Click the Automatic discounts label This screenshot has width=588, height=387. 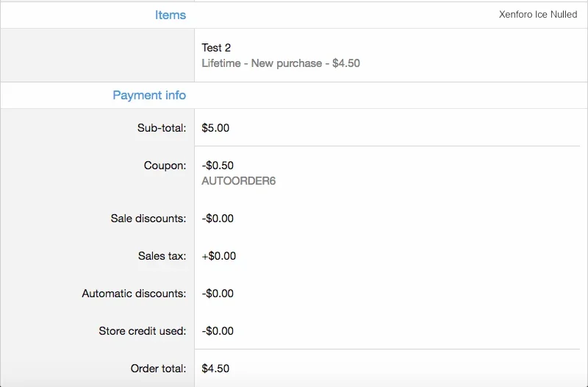pos(134,294)
